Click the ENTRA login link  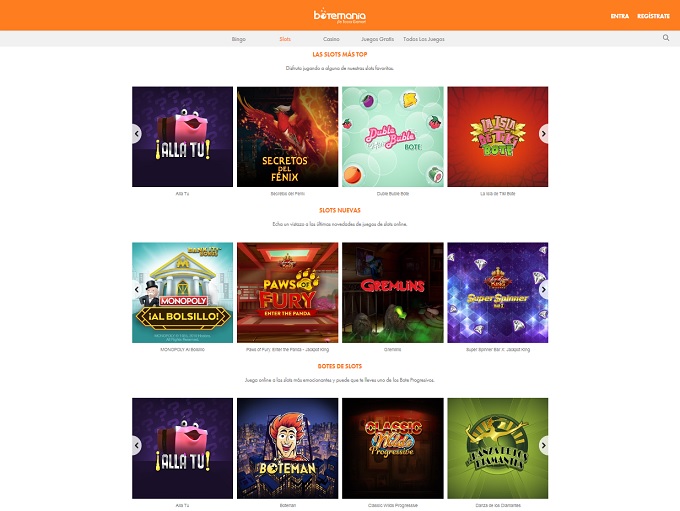620,16
